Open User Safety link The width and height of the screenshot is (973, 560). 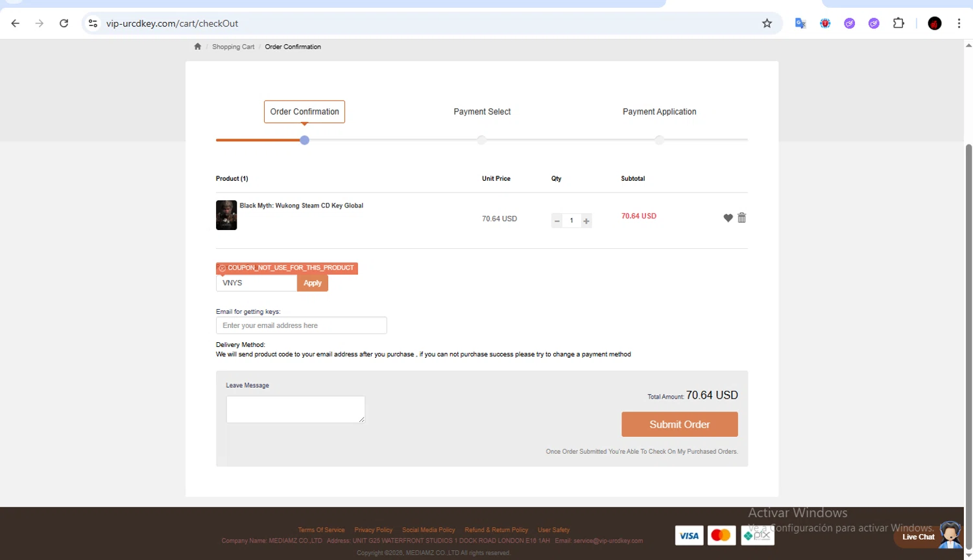(553, 530)
